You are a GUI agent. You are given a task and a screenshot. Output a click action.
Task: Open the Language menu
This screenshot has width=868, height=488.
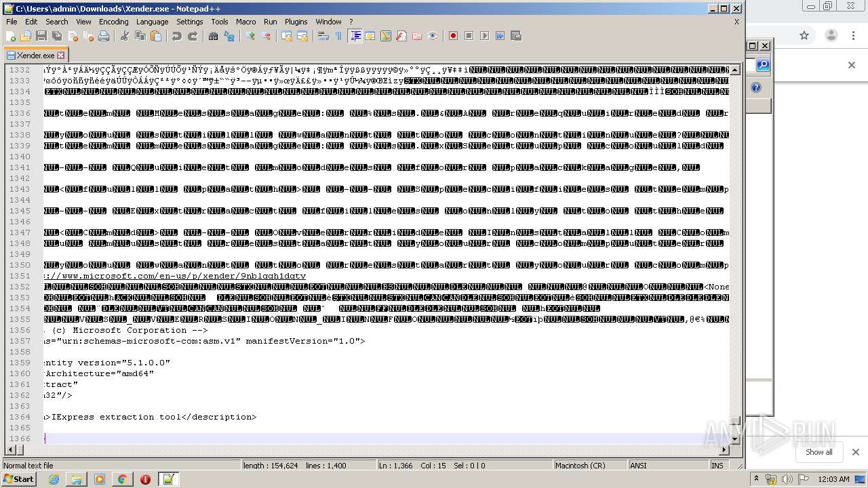152,22
